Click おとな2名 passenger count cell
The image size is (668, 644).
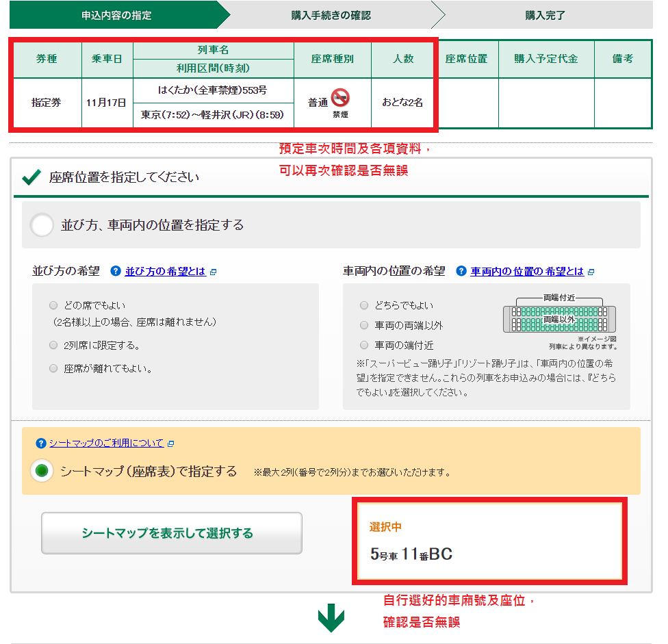pyautogui.click(x=402, y=103)
